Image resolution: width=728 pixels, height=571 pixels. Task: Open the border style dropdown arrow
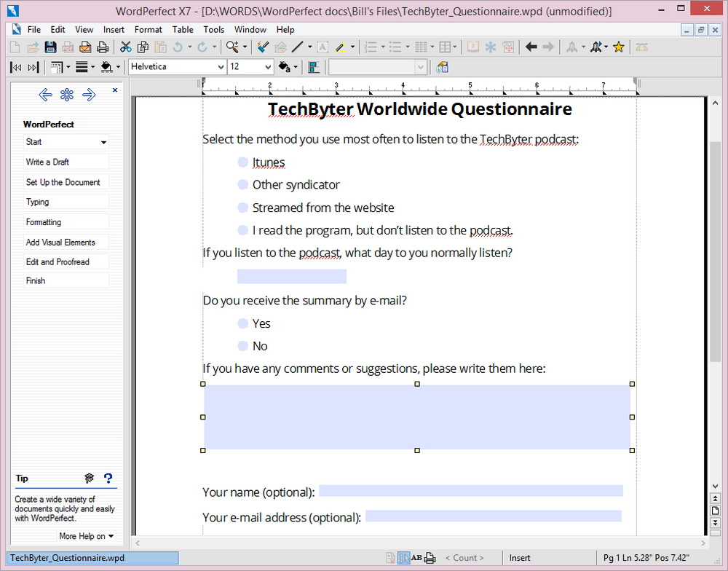pos(68,67)
